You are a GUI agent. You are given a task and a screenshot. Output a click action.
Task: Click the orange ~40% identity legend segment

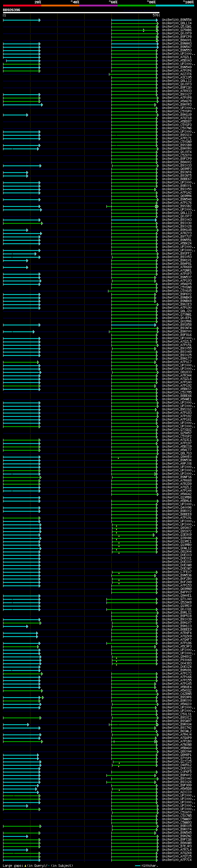pos(61,6)
